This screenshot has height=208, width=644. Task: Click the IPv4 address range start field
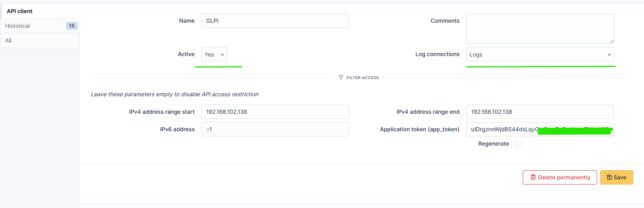[275, 112]
